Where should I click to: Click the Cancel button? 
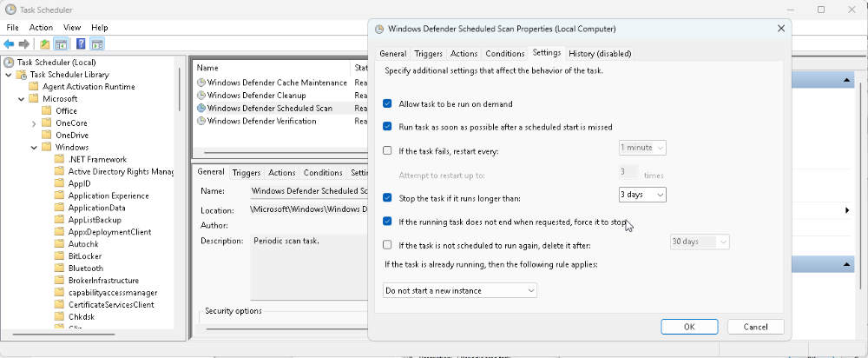[756, 327]
